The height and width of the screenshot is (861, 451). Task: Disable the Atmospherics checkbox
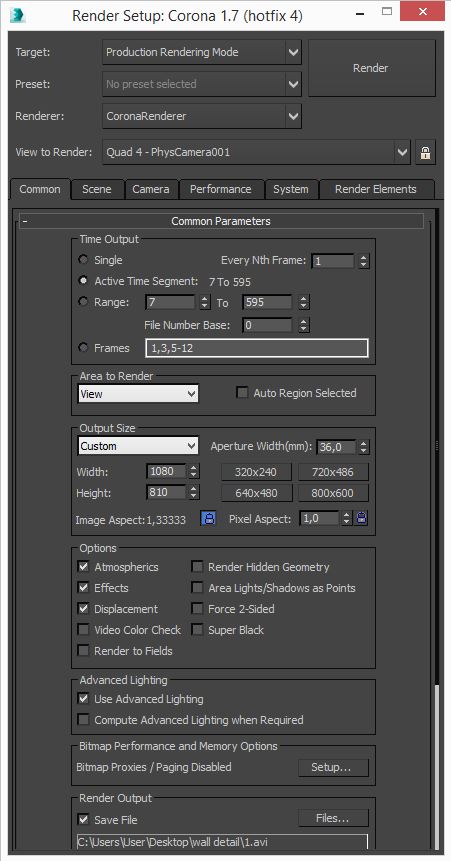click(x=83, y=567)
